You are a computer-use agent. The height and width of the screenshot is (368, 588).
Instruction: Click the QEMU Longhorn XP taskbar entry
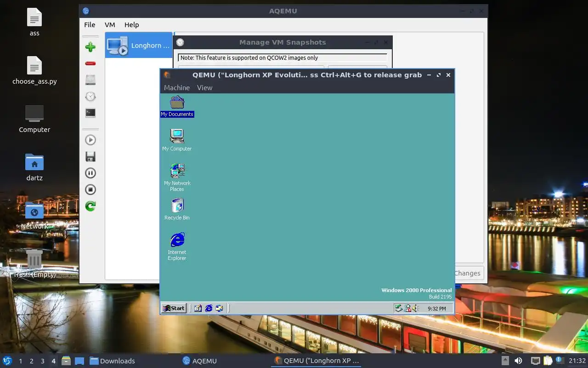316,361
